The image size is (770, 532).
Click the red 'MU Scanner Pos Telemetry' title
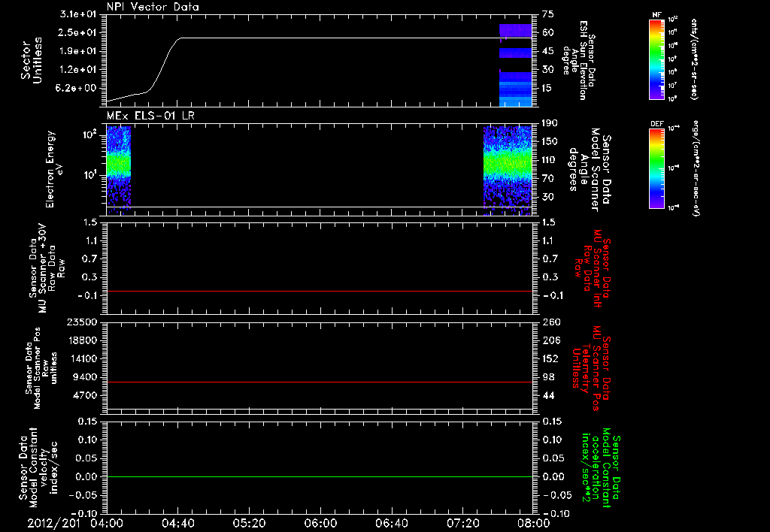(592, 368)
